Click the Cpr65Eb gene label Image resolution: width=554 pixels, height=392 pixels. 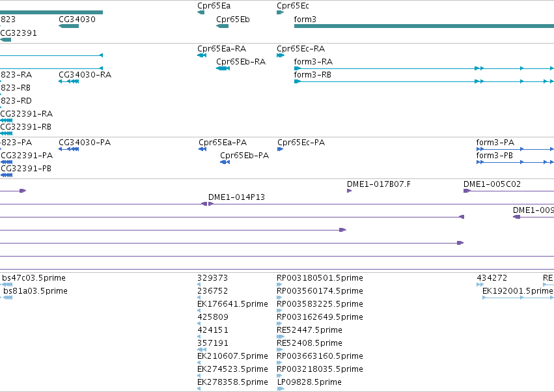(x=233, y=19)
